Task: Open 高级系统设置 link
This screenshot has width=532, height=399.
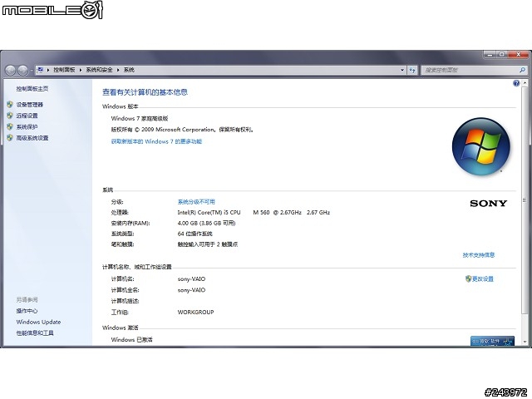Action: coord(32,138)
